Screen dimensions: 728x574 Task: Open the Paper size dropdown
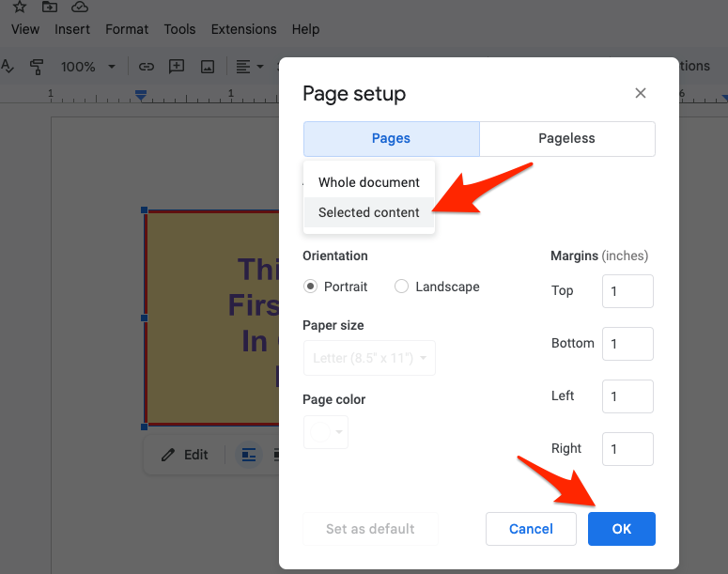pyautogui.click(x=369, y=358)
